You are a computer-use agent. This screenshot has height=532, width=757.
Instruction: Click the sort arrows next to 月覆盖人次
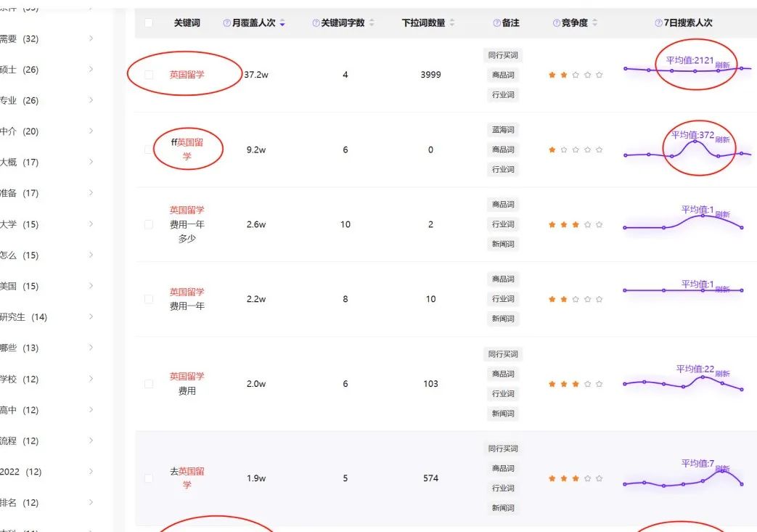tap(281, 23)
